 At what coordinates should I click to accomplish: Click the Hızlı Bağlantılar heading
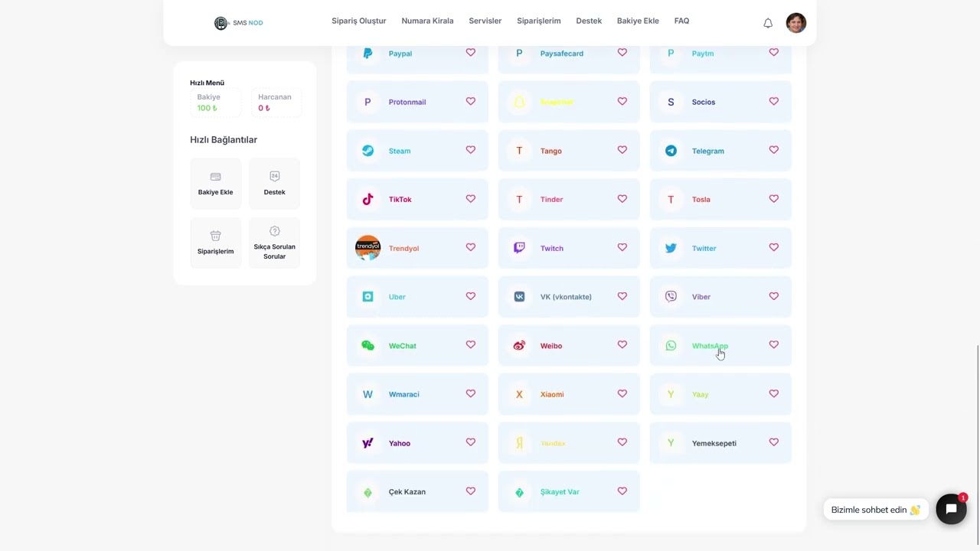pos(224,140)
